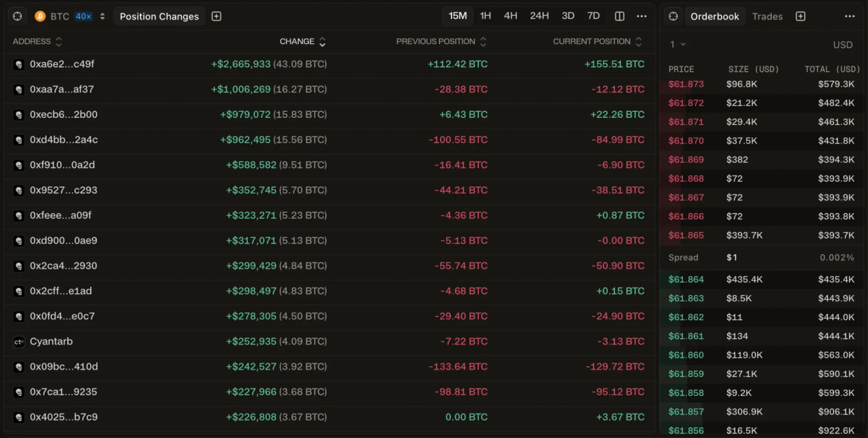Click the 40× leverage badge
This screenshot has width=868, height=438.
point(83,16)
